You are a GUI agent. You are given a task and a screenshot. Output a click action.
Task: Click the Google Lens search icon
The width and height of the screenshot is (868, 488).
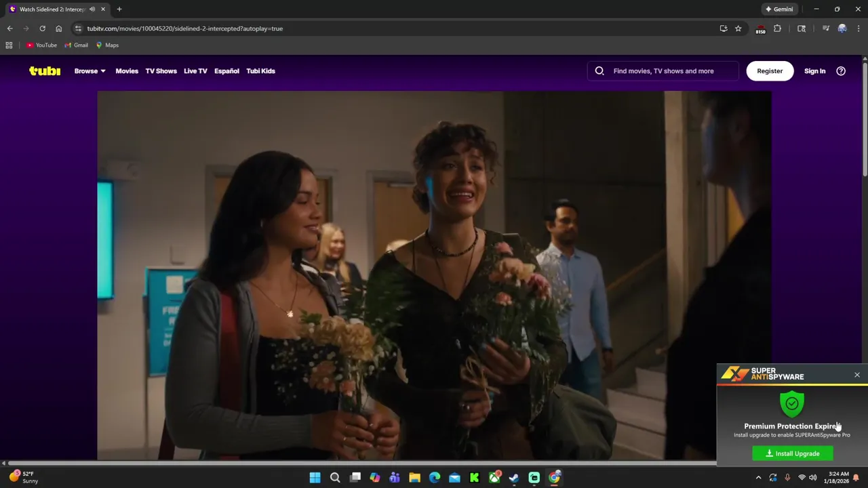(x=802, y=28)
